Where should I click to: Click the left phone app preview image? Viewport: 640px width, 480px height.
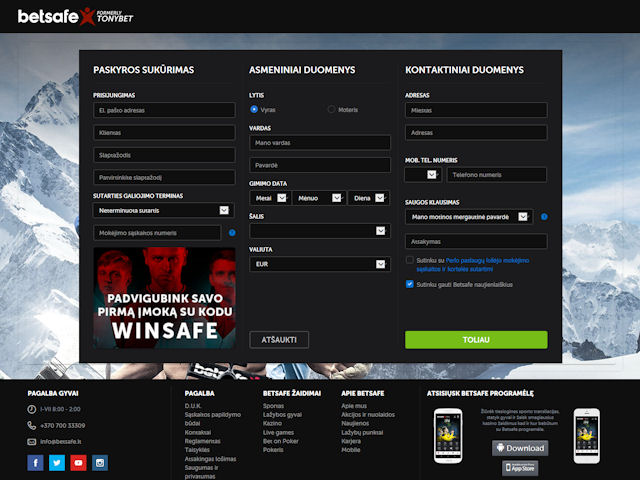coord(448,436)
